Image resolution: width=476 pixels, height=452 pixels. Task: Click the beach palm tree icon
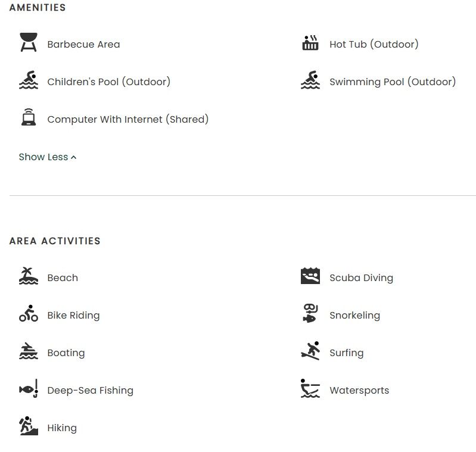pyautogui.click(x=28, y=276)
